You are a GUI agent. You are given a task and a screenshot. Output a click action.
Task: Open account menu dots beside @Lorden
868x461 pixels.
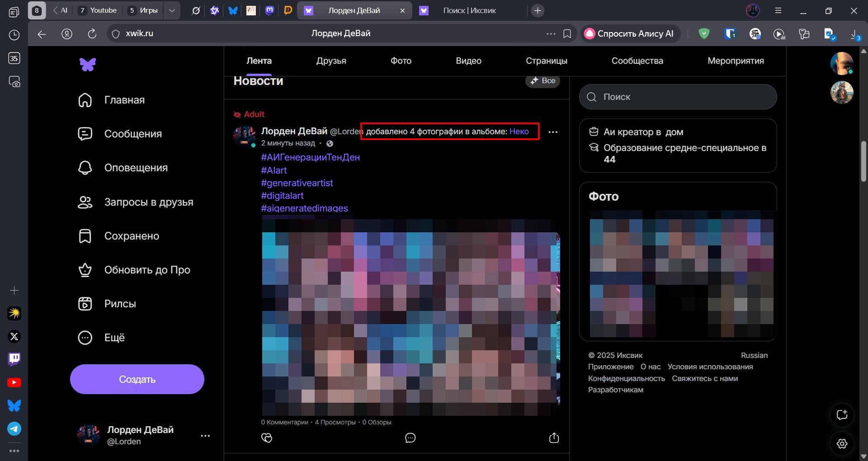[205, 436]
